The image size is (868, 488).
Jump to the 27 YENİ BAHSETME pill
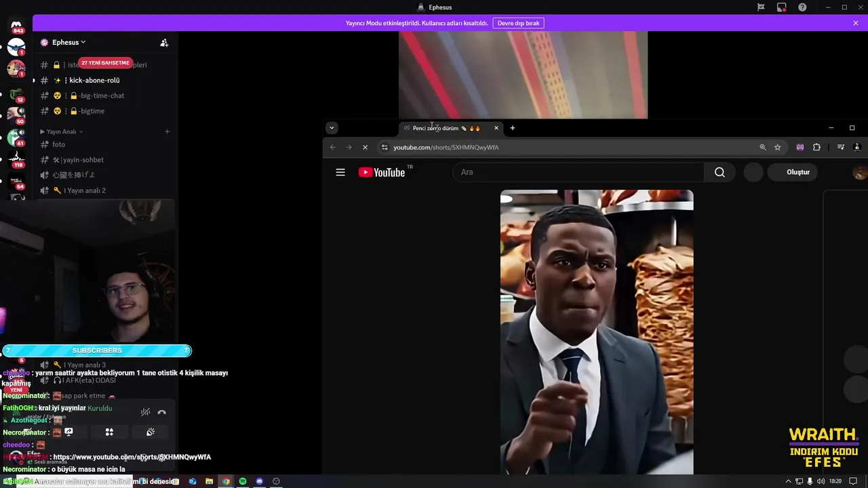105,62
